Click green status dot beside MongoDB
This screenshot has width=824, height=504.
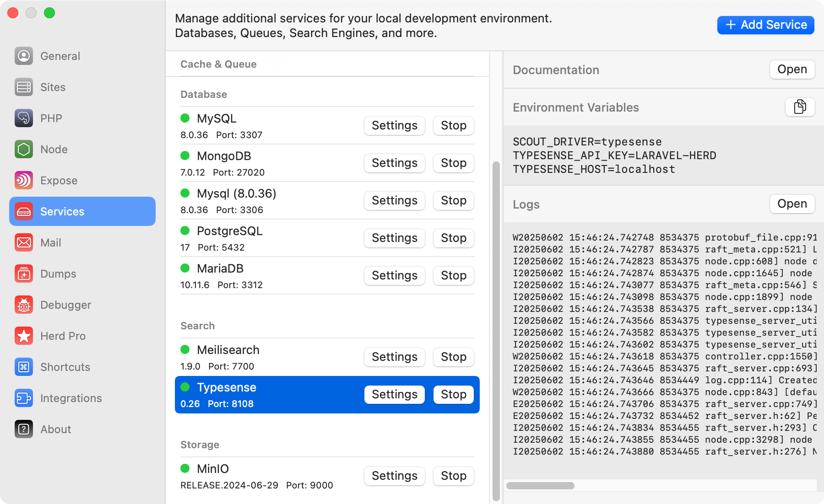pos(185,155)
